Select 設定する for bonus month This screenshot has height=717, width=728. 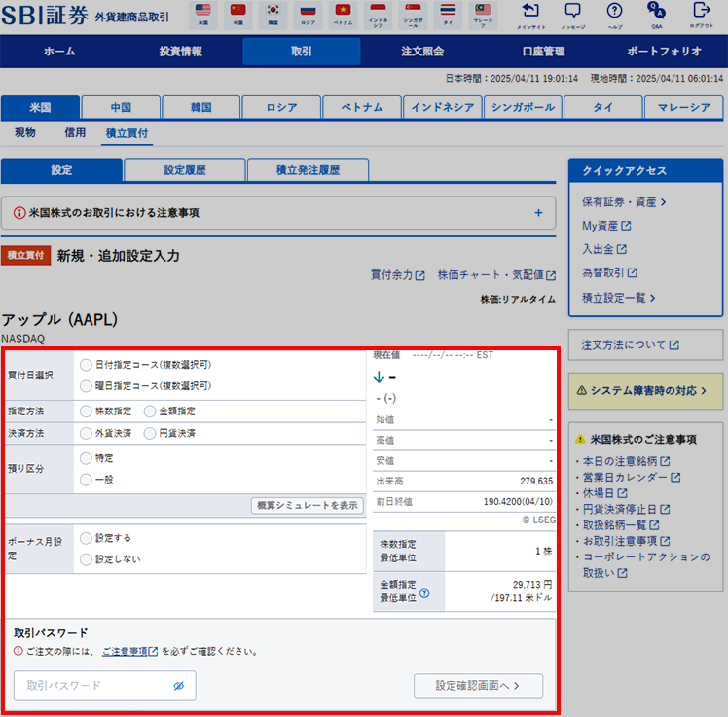[x=86, y=538]
